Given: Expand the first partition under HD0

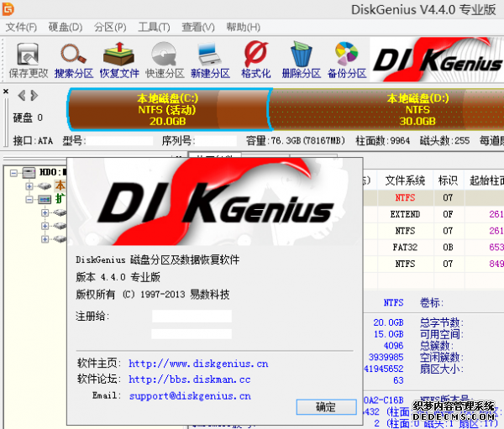Looking at the screenshot, I should tap(30, 186).
